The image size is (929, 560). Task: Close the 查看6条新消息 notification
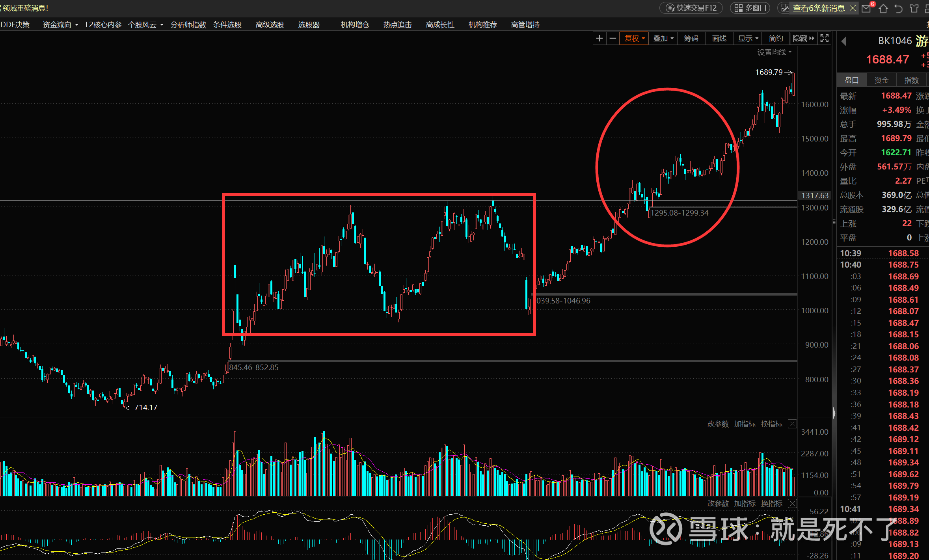click(x=853, y=8)
